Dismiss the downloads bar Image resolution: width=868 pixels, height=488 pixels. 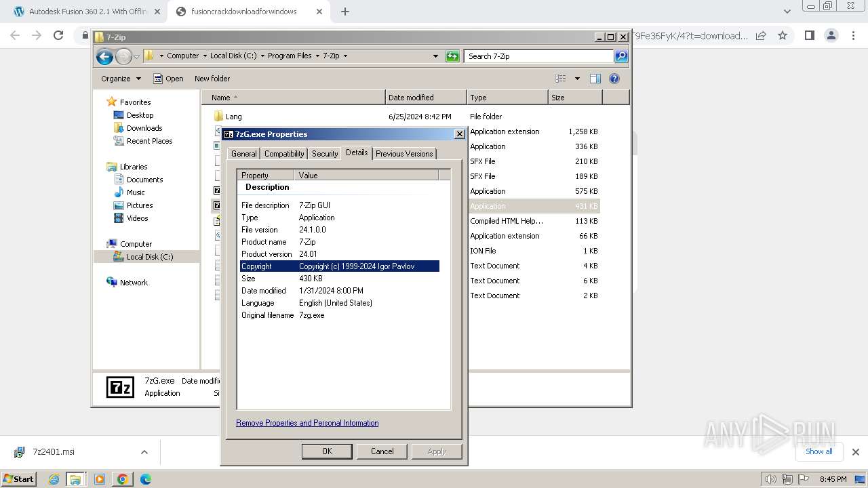coord(855,452)
